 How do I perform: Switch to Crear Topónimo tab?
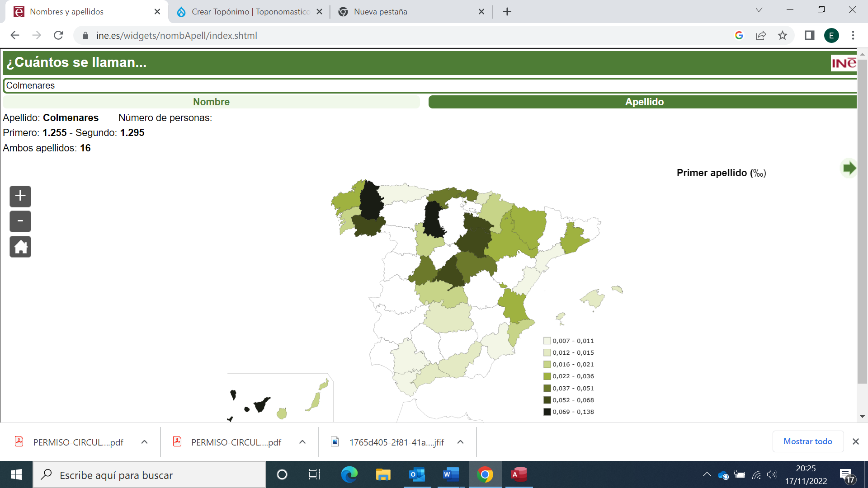[x=250, y=12]
